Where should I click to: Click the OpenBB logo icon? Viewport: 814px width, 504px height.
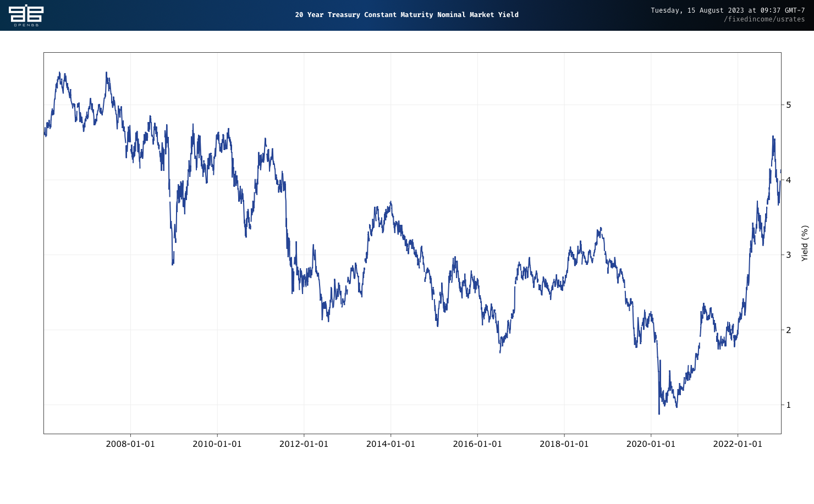26,15
